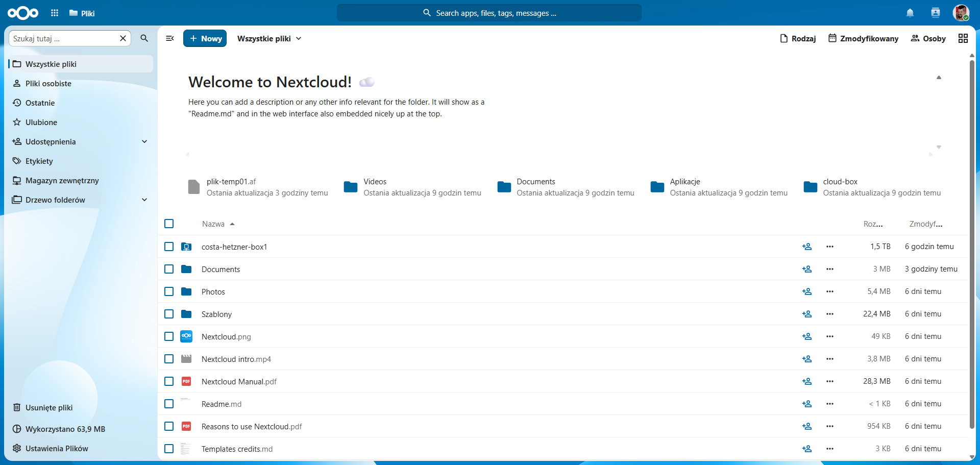Share the Szablony folder

click(807, 314)
